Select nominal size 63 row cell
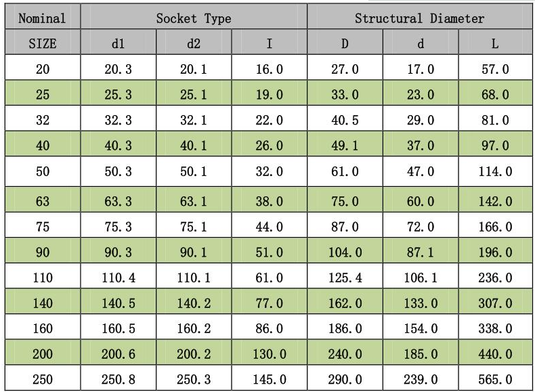Image resolution: width=535 pixels, height=392 pixels. tap(43, 200)
